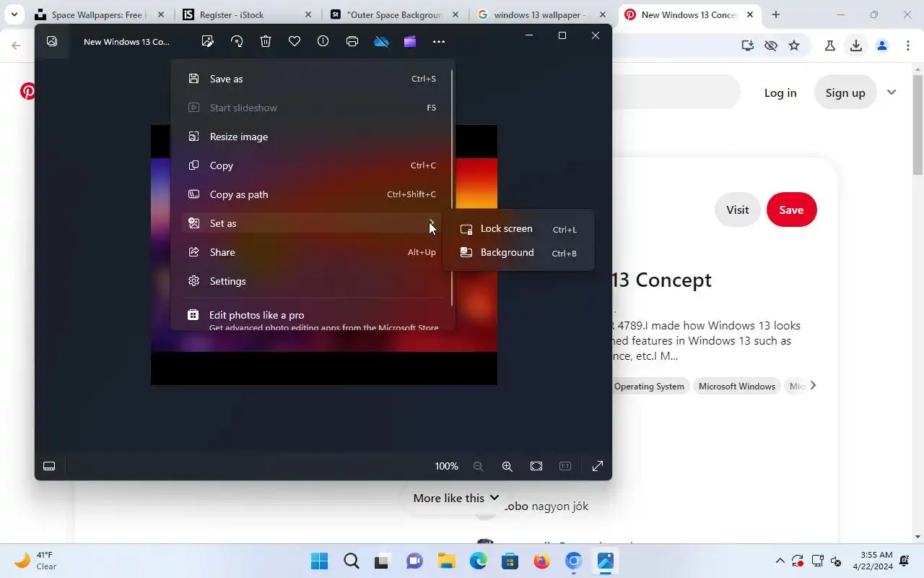Click the Chrome profile avatar icon
Screen dimensions: 924x578
click(x=882, y=46)
